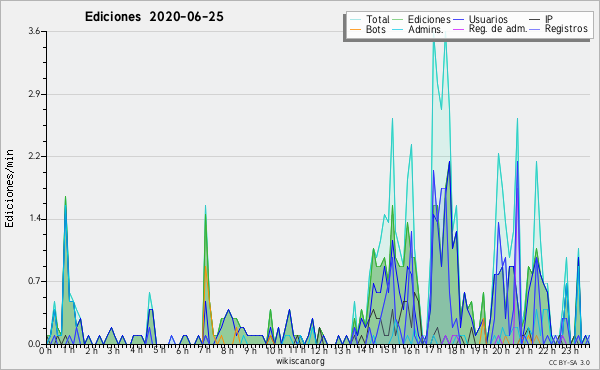Click the '1 h' x-axis label
The image size is (600, 370).
68,350
